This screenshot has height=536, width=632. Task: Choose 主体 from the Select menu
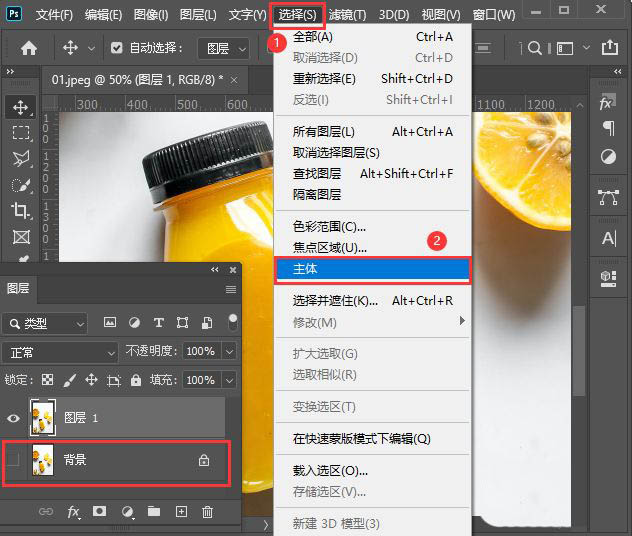tap(372, 269)
